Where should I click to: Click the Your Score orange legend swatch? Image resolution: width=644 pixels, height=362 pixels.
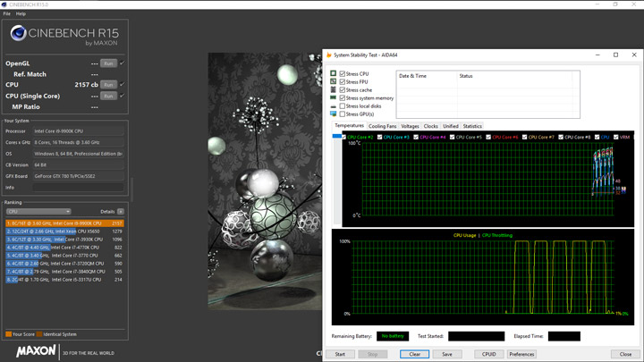(9, 334)
